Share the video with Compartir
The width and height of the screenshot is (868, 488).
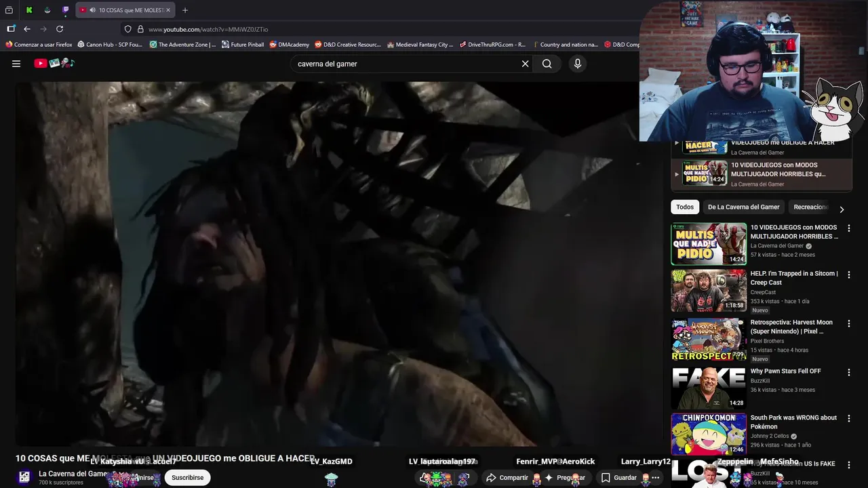(x=507, y=478)
